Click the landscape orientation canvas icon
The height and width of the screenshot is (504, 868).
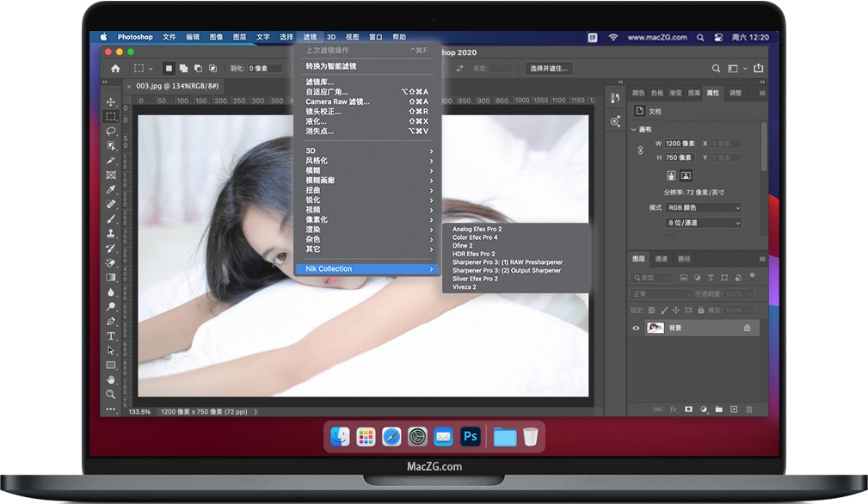[x=686, y=175]
